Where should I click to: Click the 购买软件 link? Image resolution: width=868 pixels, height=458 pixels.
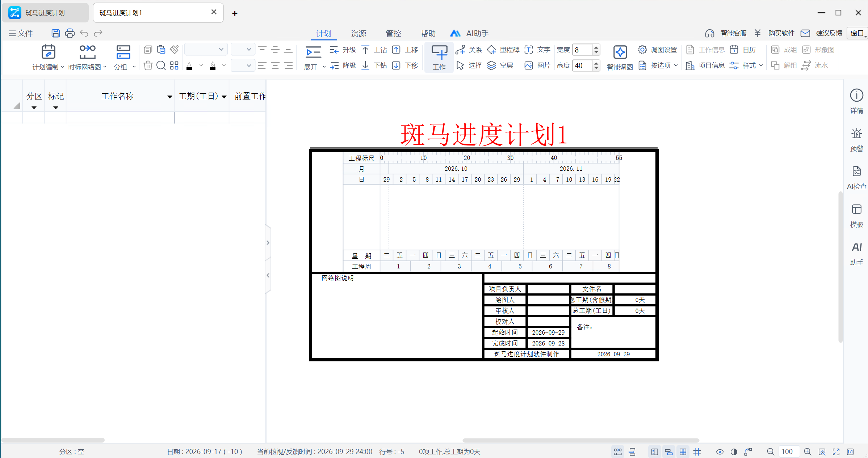pos(781,33)
